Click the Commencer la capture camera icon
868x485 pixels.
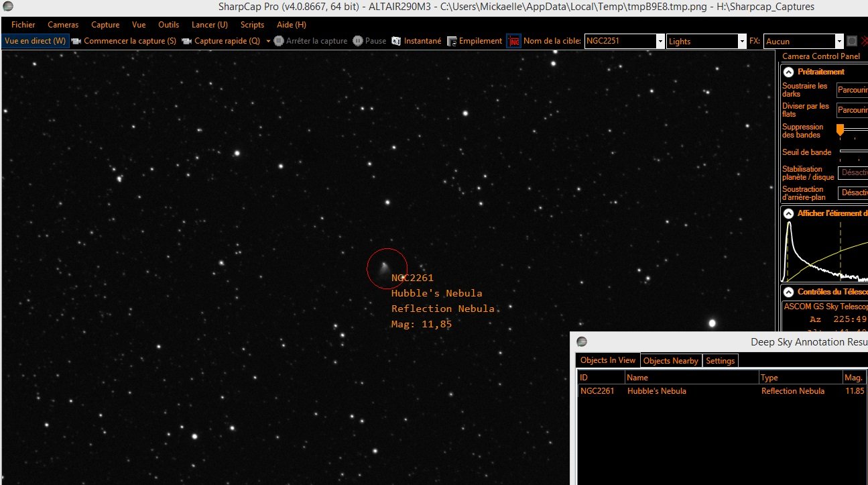tap(76, 41)
